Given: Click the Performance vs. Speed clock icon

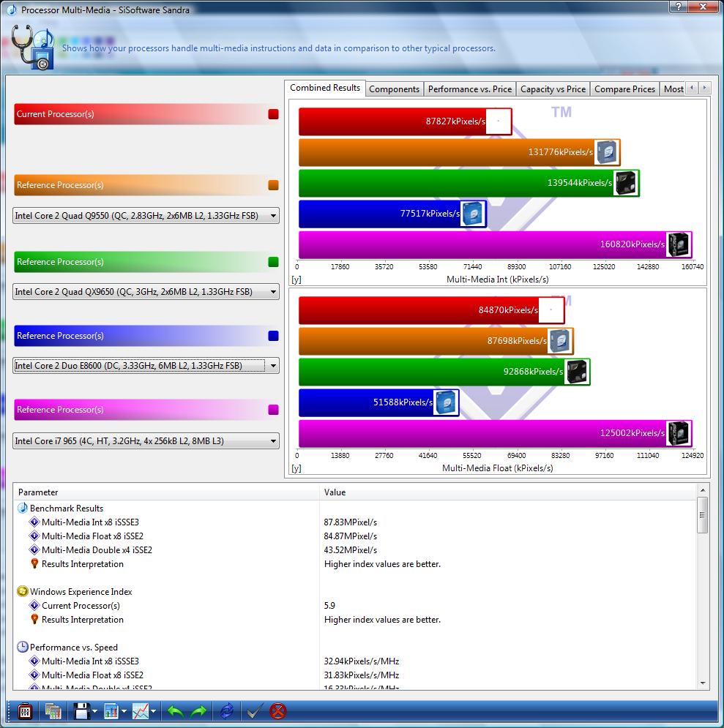Looking at the screenshot, I should coord(22,647).
